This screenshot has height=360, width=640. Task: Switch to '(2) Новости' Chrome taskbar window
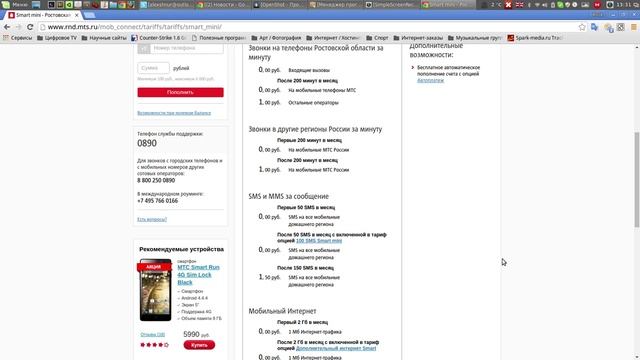point(222,4)
